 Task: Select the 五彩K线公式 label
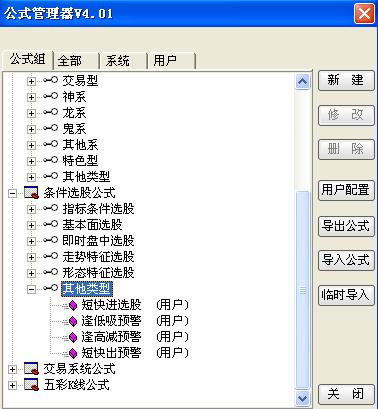click(x=76, y=385)
